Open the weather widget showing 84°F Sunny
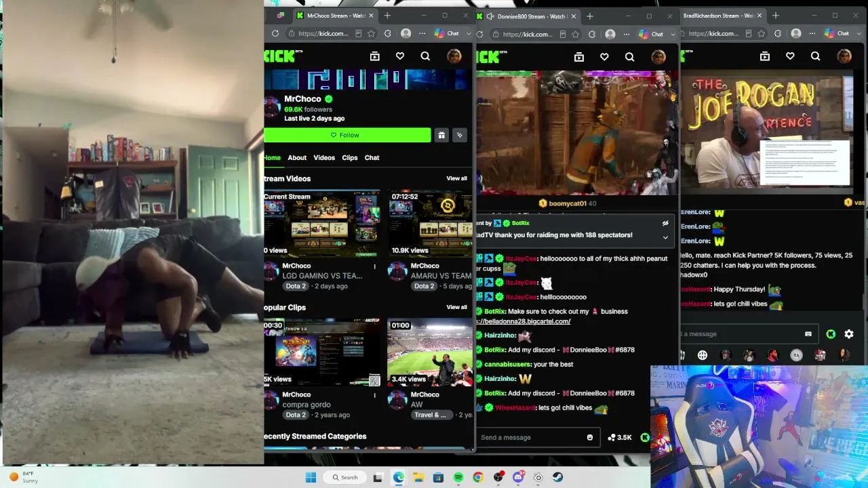868x488 pixels. click(24, 477)
